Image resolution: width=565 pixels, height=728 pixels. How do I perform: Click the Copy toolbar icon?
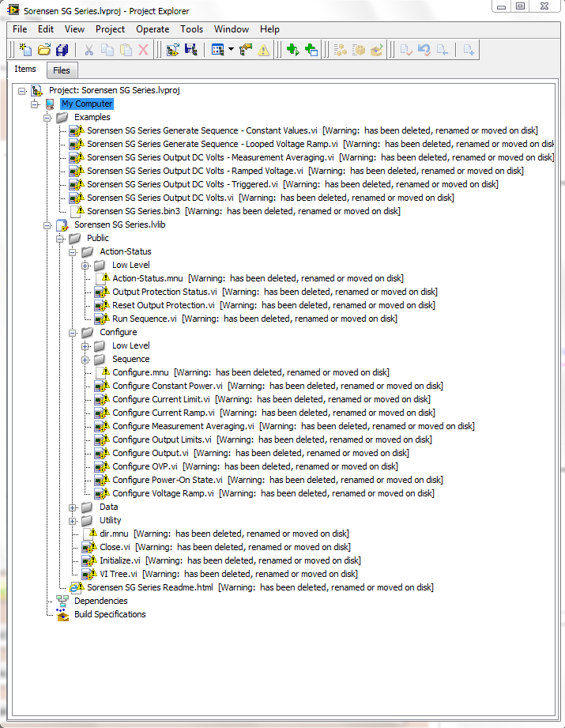[x=107, y=49]
